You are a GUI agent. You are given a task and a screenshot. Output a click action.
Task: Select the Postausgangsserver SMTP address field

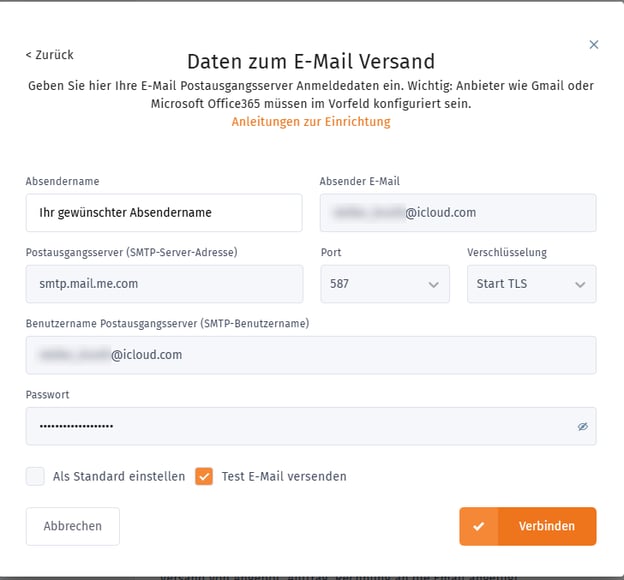164,284
